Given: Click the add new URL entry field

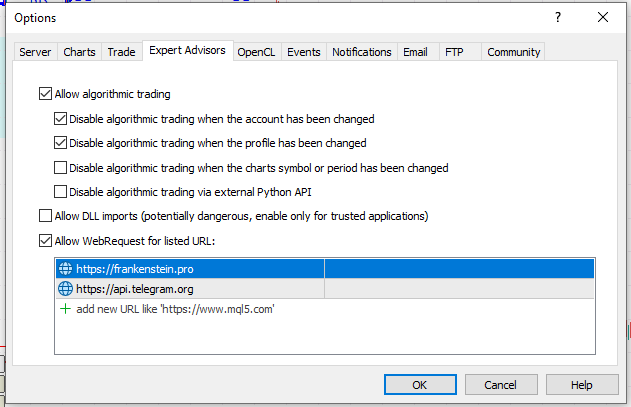Looking at the screenshot, I should click(175, 309).
